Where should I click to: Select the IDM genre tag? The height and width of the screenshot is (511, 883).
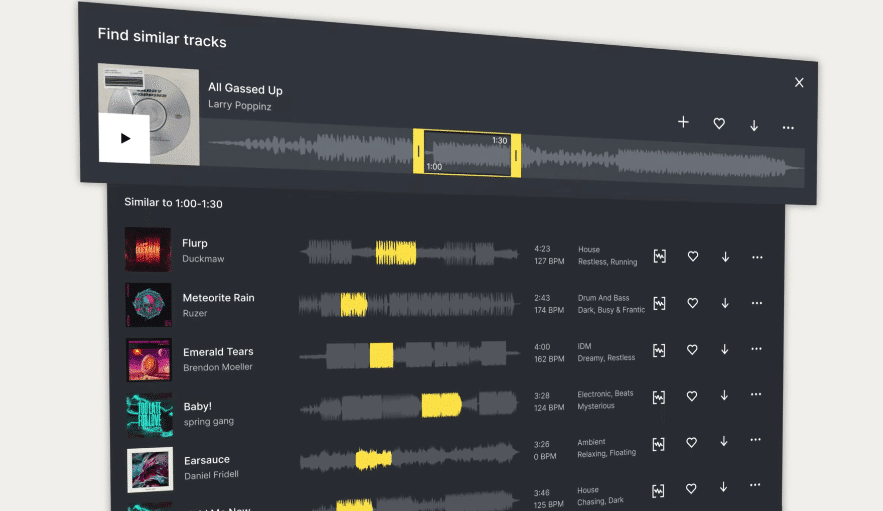coord(585,346)
